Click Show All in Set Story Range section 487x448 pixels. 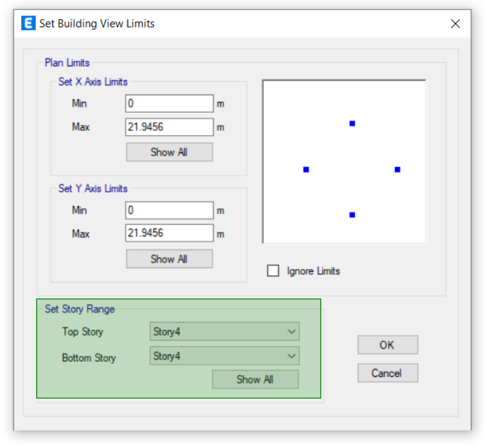[255, 379]
